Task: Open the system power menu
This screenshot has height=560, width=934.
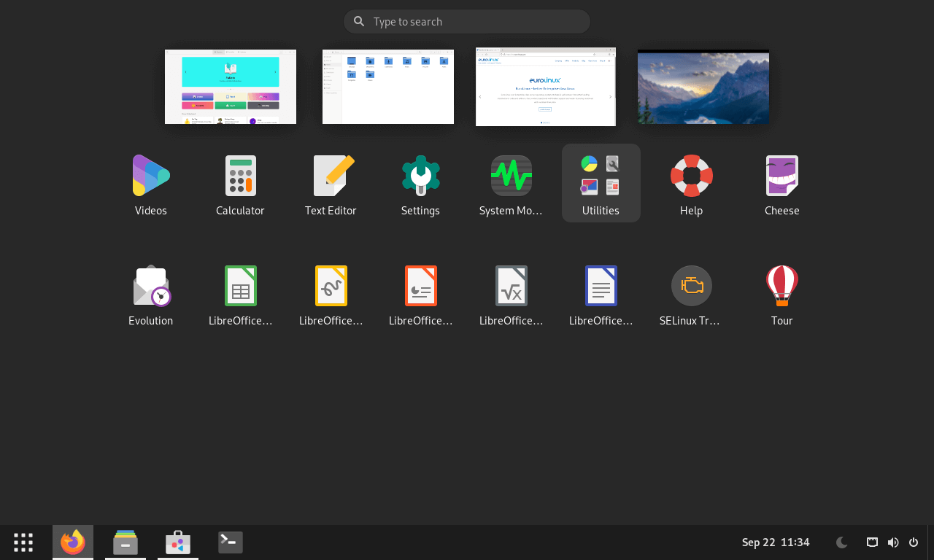Action: [x=915, y=542]
